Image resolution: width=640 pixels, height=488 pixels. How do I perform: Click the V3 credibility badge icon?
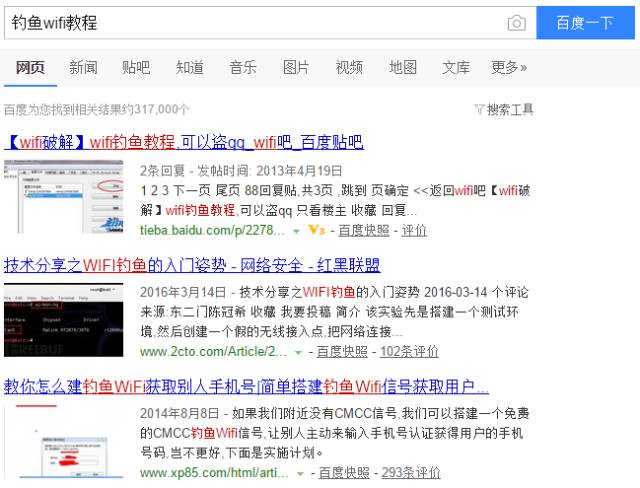tap(317, 230)
